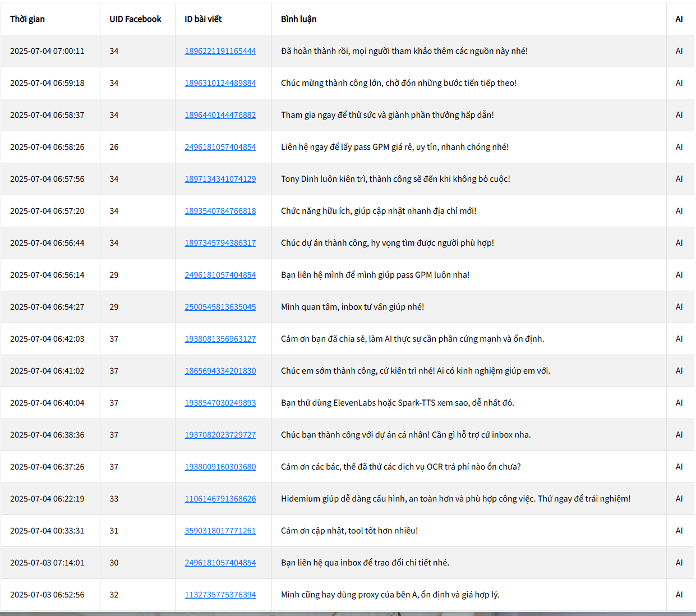The image size is (696, 616).
Task: Click comment 'Cảm ơn bạn đã chia sẻ, làm AI...'
Action: [413, 339]
